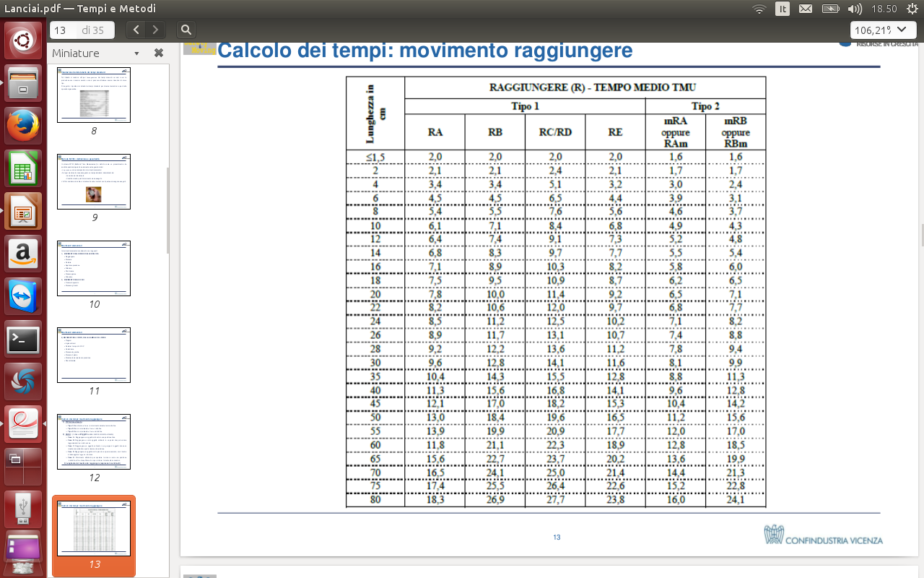Open Ubuntu Dash from the launcher
Screen dimensions: 924x578
pos(23,40)
